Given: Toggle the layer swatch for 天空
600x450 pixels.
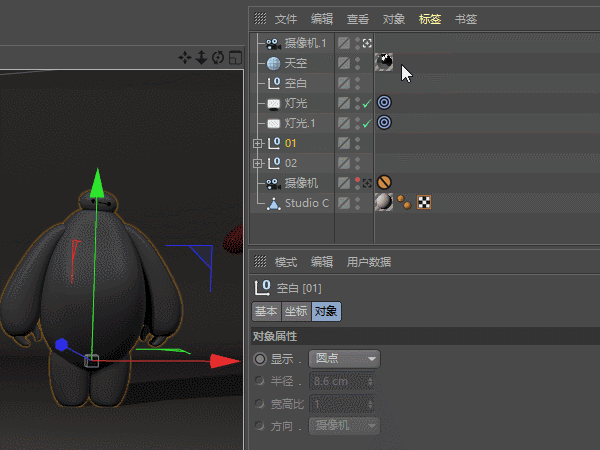Looking at the screenshot, I should coord(344,63).
